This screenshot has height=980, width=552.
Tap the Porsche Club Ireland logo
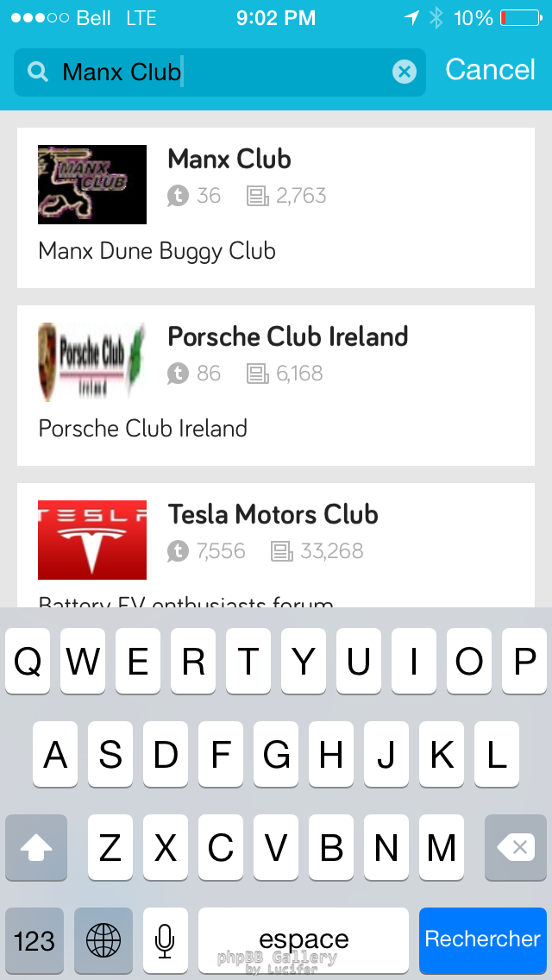click(x=92, y=362)
